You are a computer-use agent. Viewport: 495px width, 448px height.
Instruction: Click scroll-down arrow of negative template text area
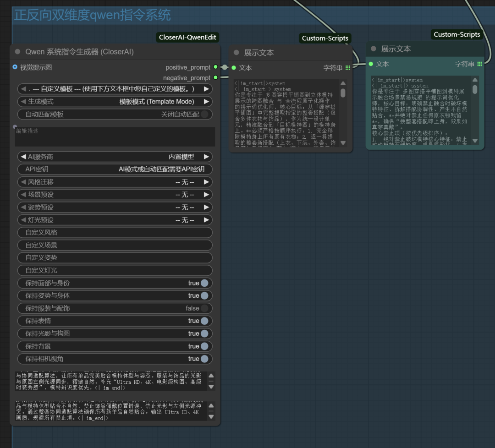[x=211, y=417]
